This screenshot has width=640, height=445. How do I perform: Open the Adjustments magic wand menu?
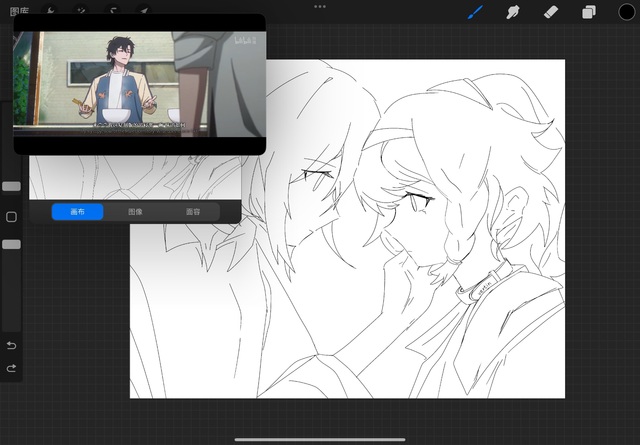[82, 10]
